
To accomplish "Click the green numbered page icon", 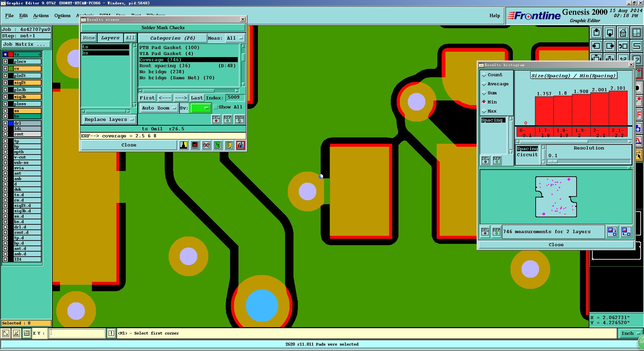I will tap(218, 145).
